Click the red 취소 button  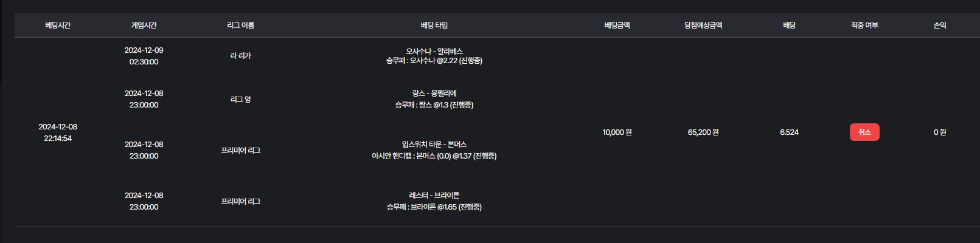[864, 132]
